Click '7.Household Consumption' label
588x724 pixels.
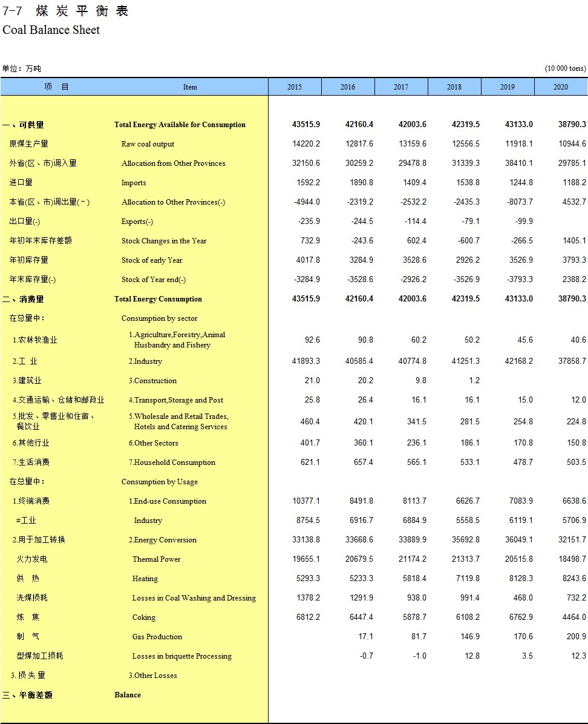coord(172,462)
